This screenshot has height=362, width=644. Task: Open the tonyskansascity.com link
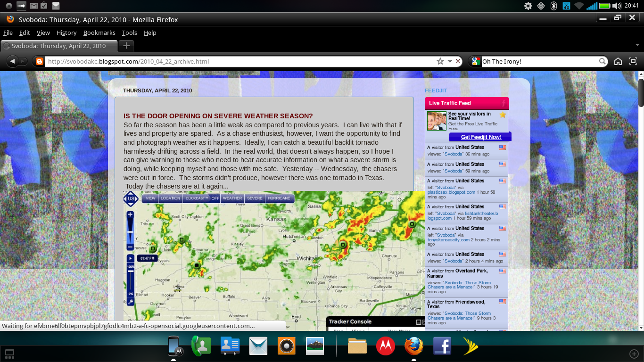pyautogui.click(x=448, y=239)
